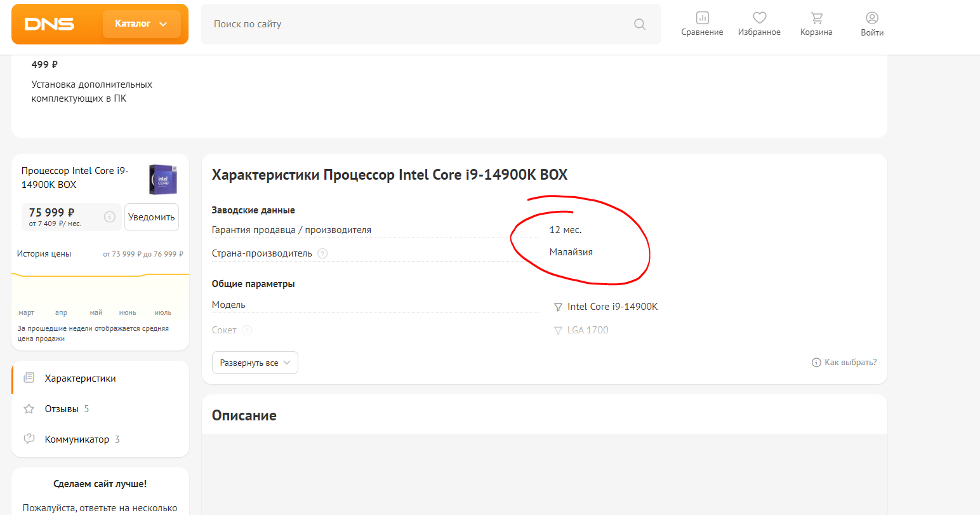This screenshot has height=515, width=980.
Task: Click the price info icon next to 75 999 ₽
Action: (x=110, y=217)
